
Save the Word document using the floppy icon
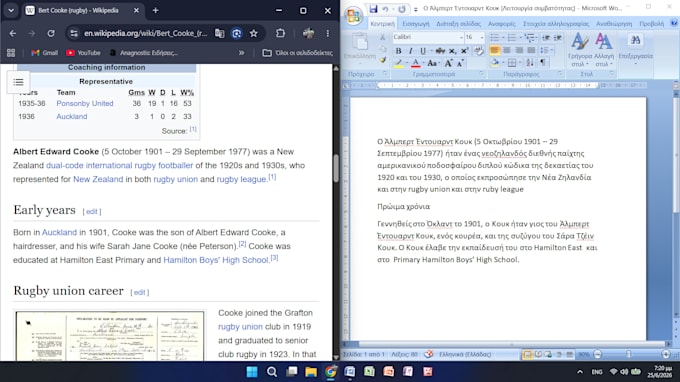pos(373,9)
